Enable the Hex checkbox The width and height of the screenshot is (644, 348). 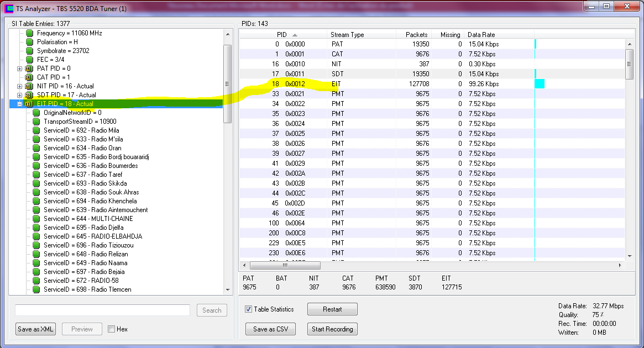click(112, 329)
